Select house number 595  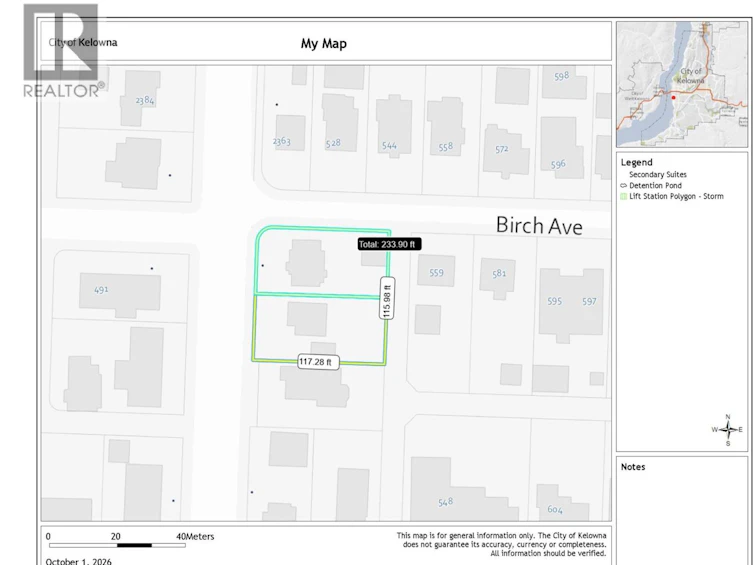(554, 301)
